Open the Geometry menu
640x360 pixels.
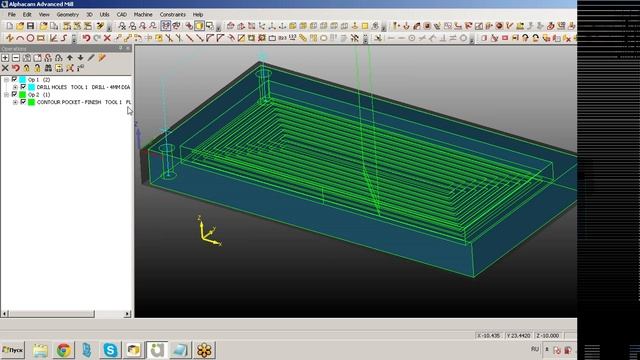67,14
